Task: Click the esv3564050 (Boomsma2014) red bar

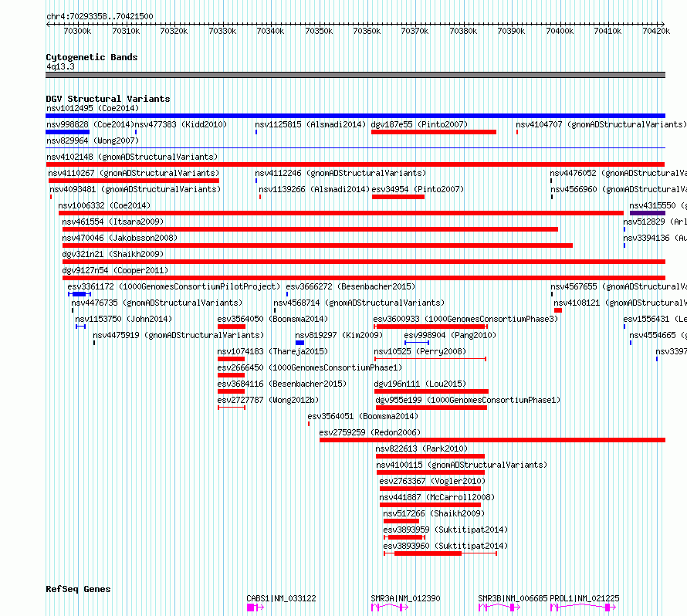Action: point(232,327)
